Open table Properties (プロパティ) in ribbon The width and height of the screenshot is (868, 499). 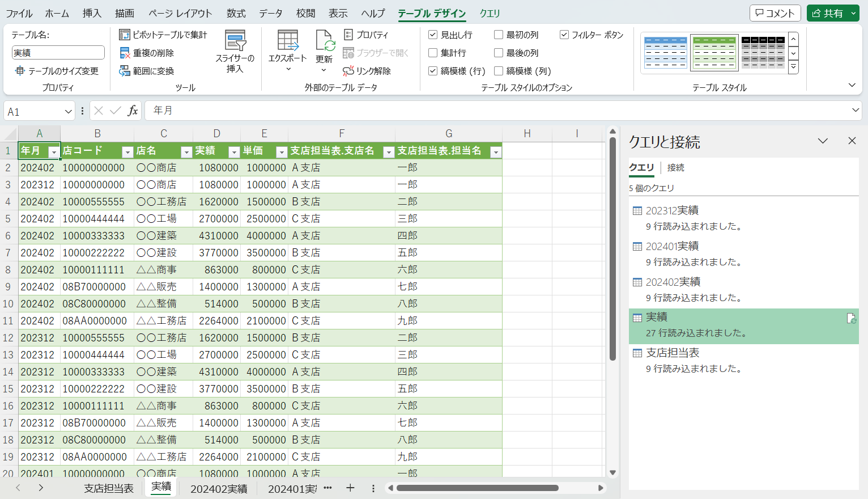[x=366, y=35]
